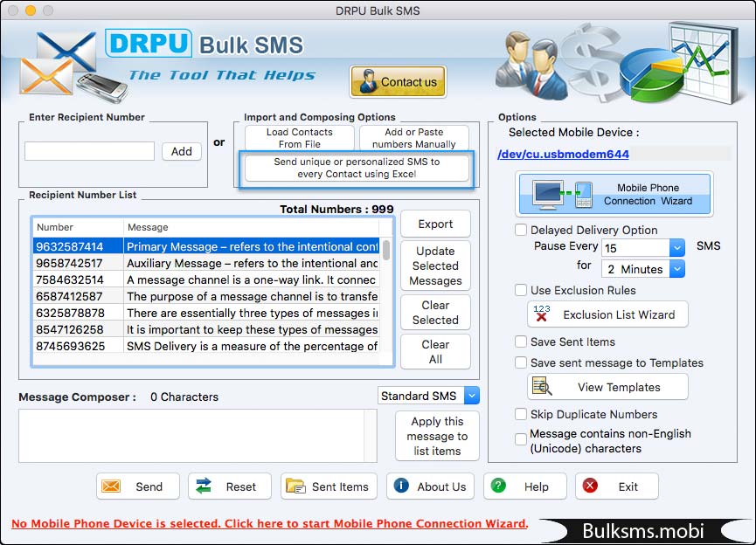The height and width of the screenshot is (545, 756).
Task: Click the envelopes and phone logo image
Action: pos(73,66)
